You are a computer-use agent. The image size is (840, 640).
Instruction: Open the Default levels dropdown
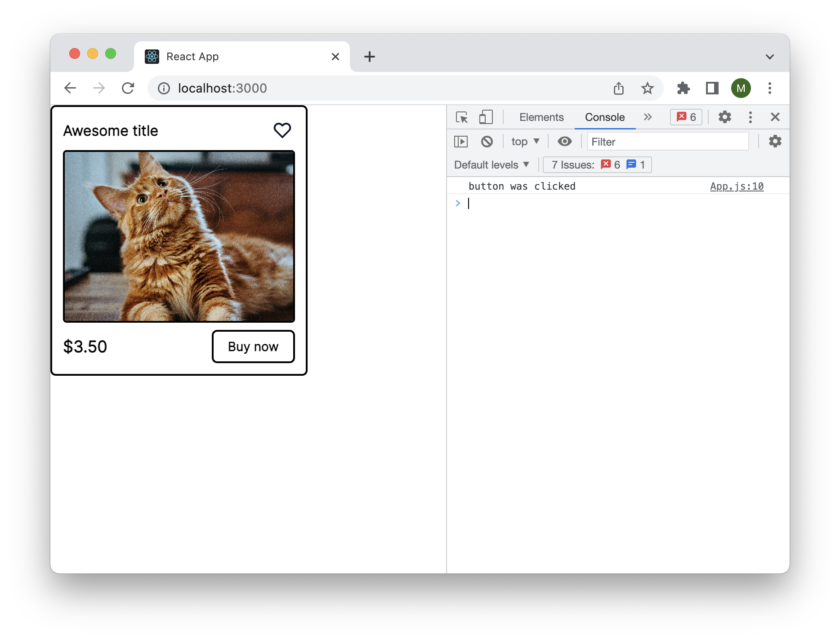pyautogui.click(x=491, y=164)
